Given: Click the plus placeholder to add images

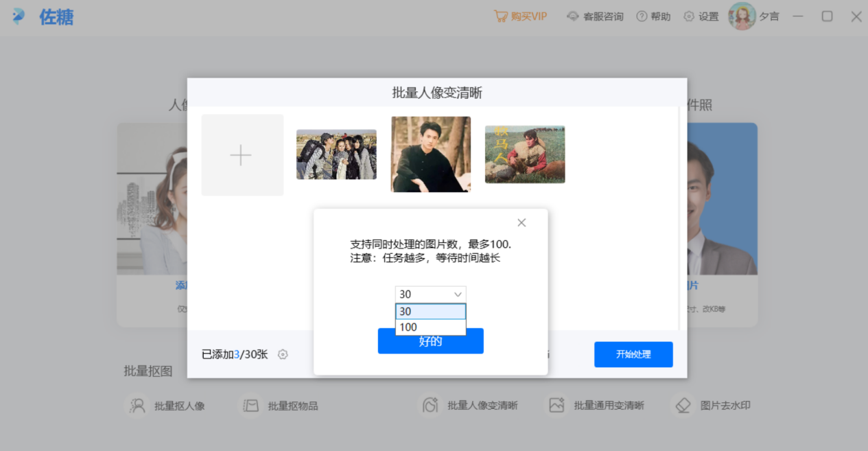Looking at the screenshot, I should pos(242,154).
